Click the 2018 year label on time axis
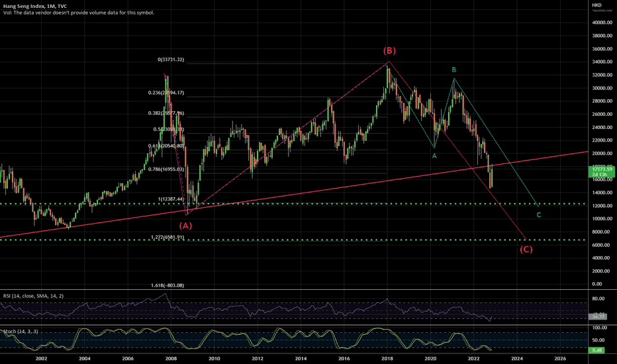617x364 pixels. [387, 359]
